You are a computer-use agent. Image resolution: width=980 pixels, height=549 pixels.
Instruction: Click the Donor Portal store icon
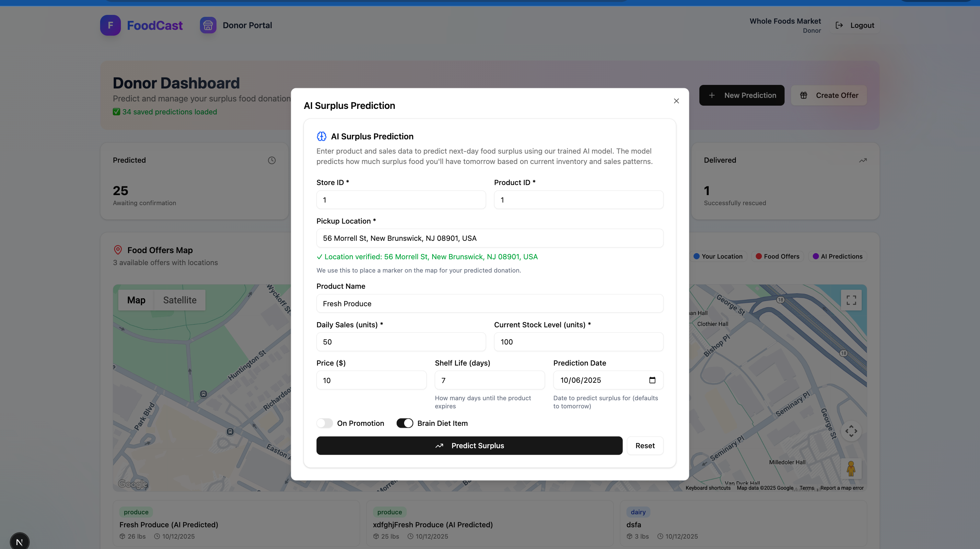208,25
